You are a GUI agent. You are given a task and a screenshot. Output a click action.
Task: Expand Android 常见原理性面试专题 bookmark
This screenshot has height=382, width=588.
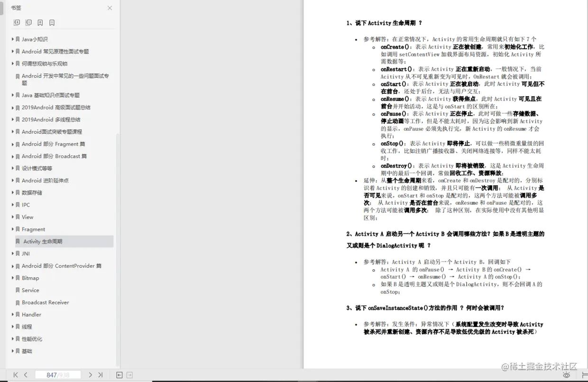tap(13, 52)
